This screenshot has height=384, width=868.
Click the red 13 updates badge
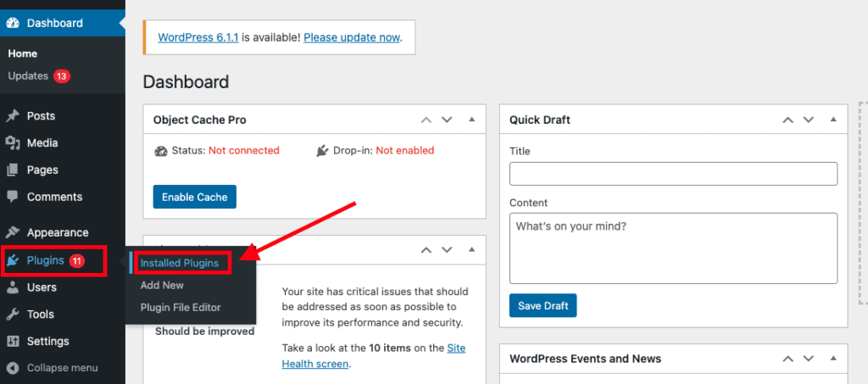(61, 76)
